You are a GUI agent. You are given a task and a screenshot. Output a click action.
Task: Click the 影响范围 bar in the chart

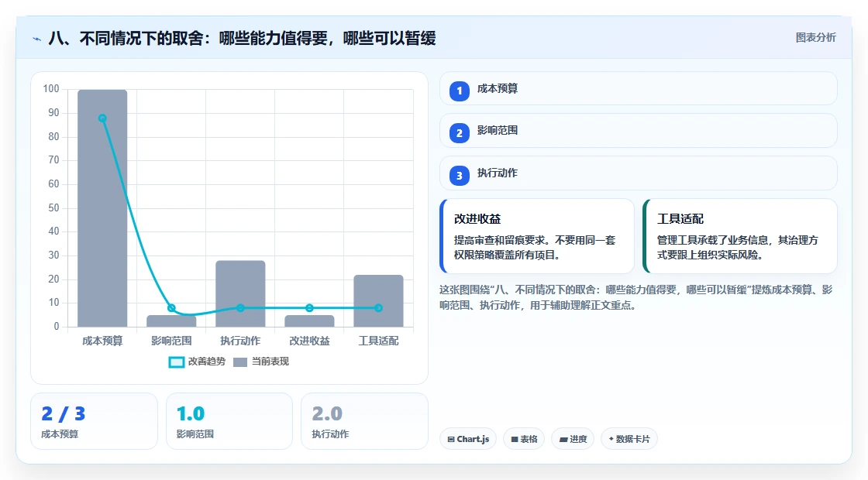click(171, 321)
